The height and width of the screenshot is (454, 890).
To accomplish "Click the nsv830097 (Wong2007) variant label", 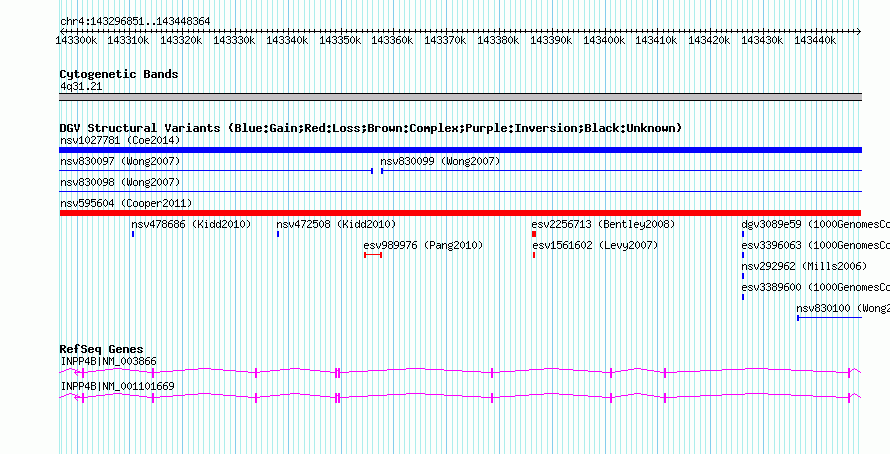I will 120,162.
